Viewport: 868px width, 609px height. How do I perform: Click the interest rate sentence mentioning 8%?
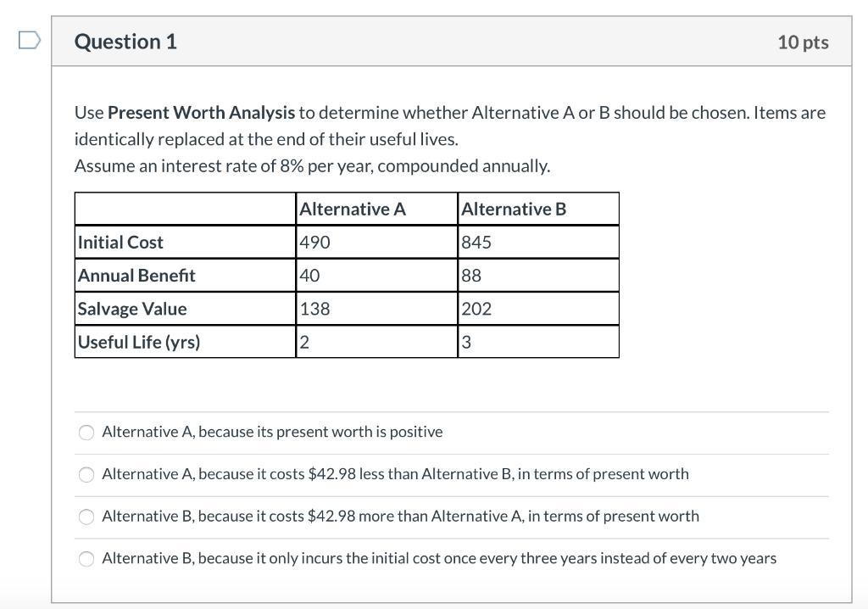click(314, 165)
